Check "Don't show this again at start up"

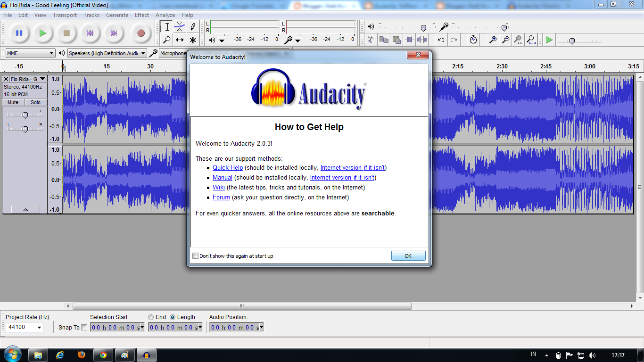[x=195, y=255]
